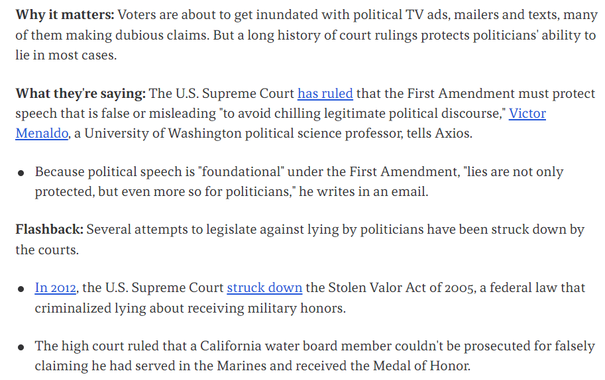Click bullet dot before "In 2012" item
The height and width of the screenshot is (380, 605).
(x=21, y=289)
